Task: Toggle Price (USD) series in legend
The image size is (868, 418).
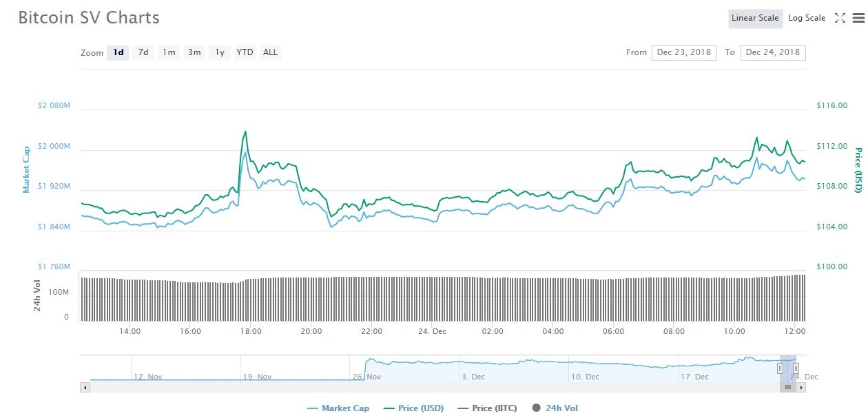Action: [413, 408]
